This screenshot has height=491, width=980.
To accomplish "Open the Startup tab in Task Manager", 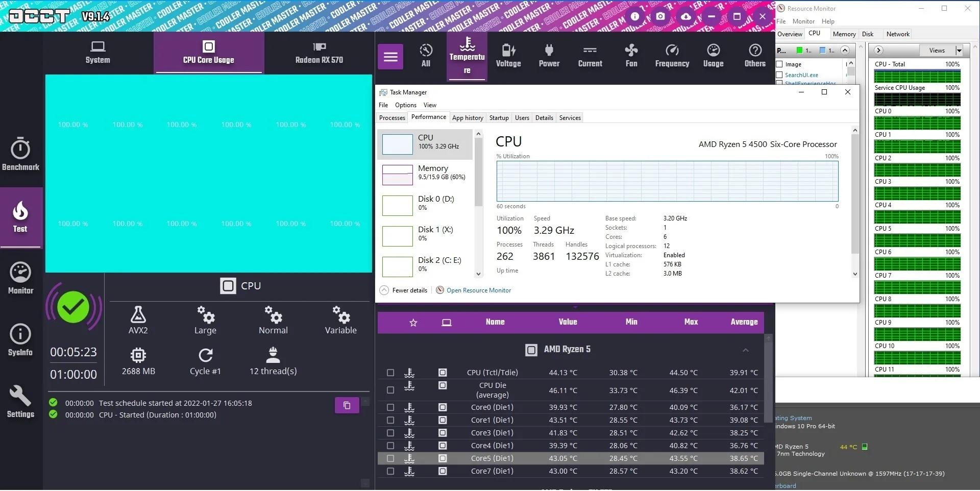I will point(499,118).
